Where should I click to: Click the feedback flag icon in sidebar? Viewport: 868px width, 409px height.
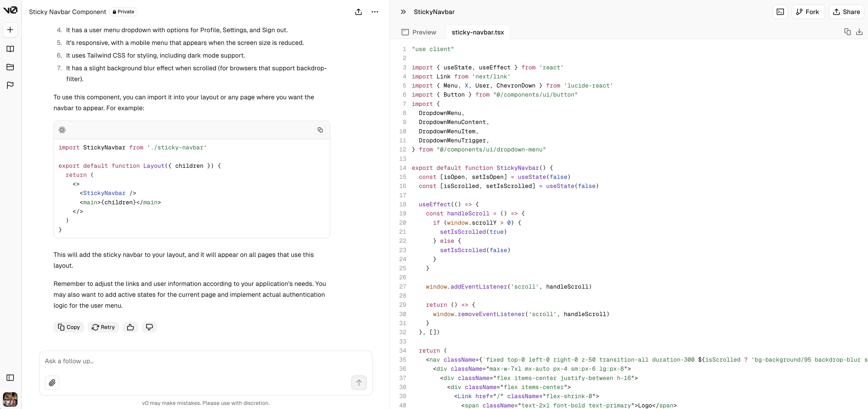(x=10, y=85)
